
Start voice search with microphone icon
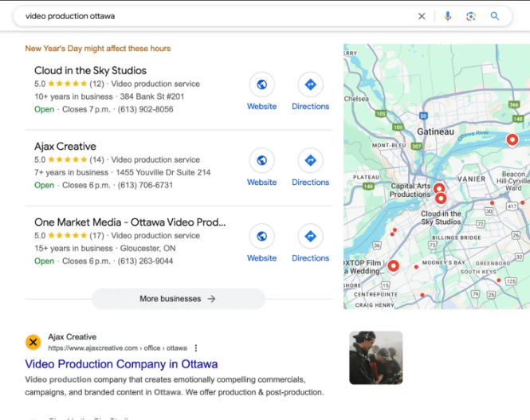(448, 16)
